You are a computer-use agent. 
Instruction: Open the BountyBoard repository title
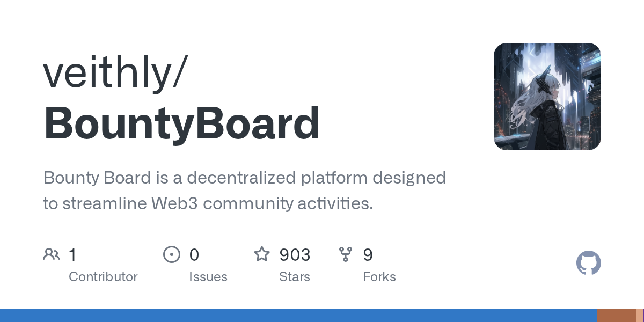(x=181, y=123)
